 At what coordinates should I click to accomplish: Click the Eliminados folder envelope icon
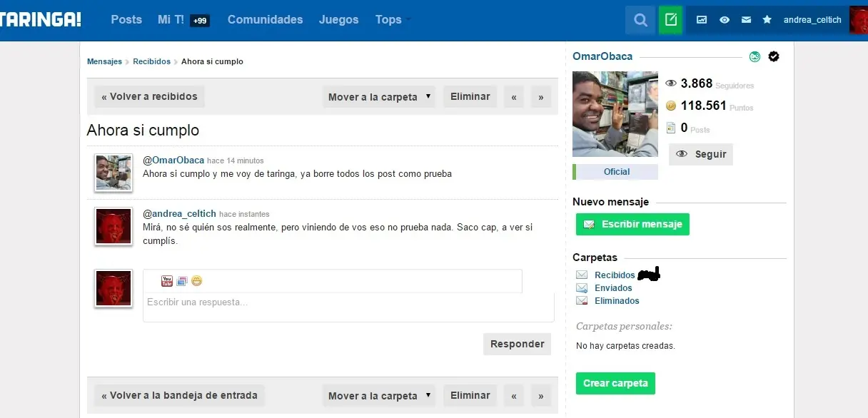point(582,300)
